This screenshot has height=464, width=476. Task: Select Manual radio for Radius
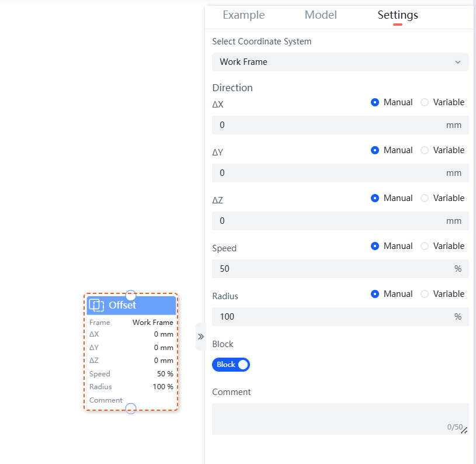[375, 294]
